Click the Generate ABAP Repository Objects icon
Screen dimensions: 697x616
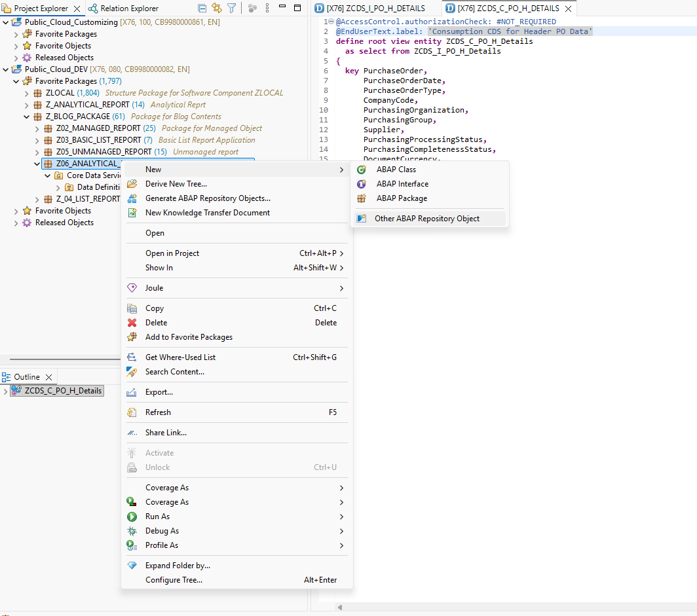pos(132,198)
